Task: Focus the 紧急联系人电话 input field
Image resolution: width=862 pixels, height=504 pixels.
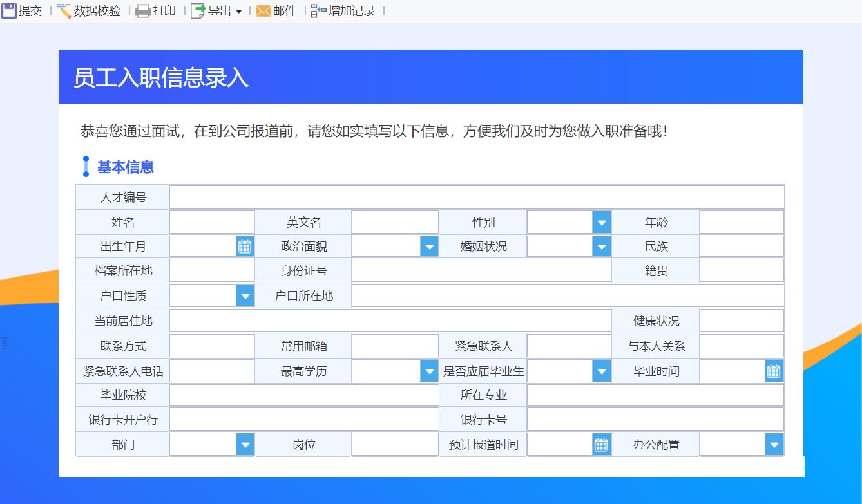Action: 212,371
